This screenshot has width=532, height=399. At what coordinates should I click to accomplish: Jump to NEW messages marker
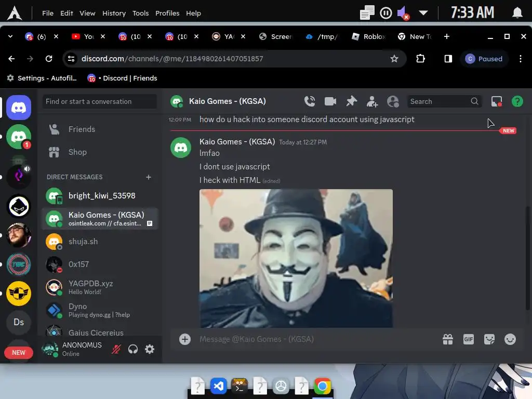(x=508, y=130)
